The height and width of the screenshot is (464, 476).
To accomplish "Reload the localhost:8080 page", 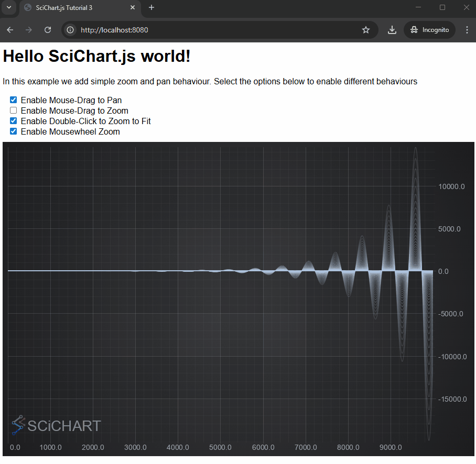I will pos(47,30).
